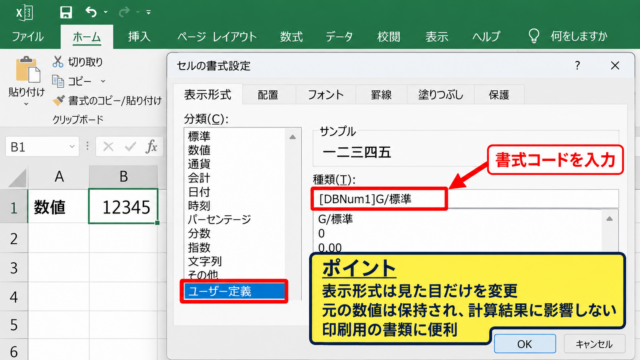The image size is (640, 360).
Task: Click the キャンセル button
Action: click(594, 344)
